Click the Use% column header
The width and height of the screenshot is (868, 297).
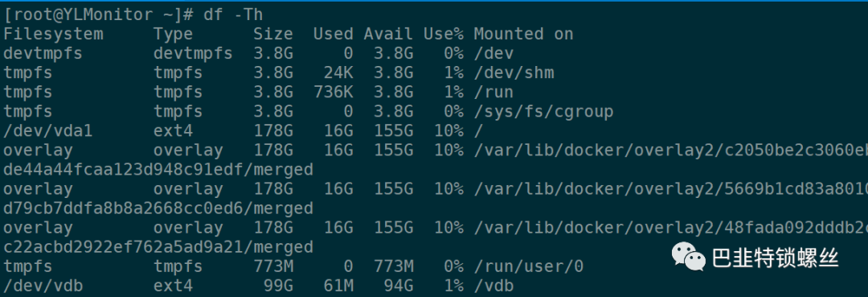tap(444, 34)
